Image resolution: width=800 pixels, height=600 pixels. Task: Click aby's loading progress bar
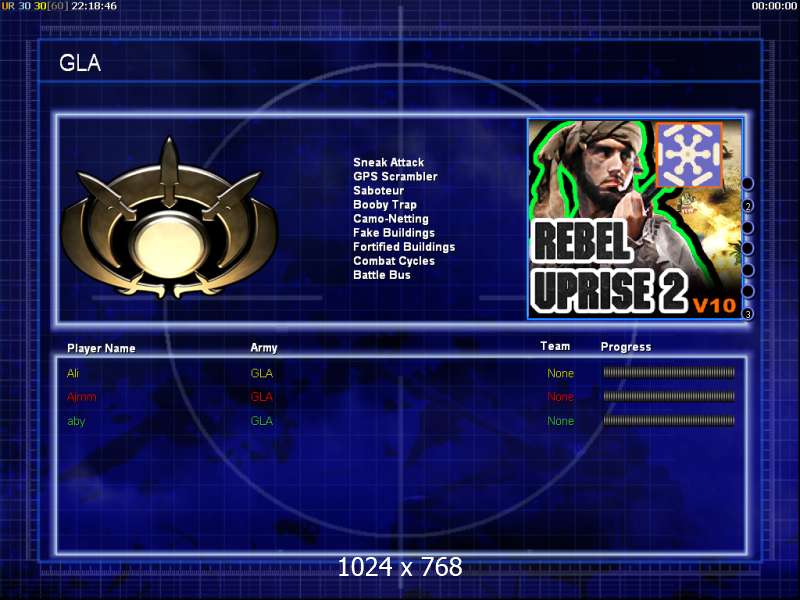(669, 421)
